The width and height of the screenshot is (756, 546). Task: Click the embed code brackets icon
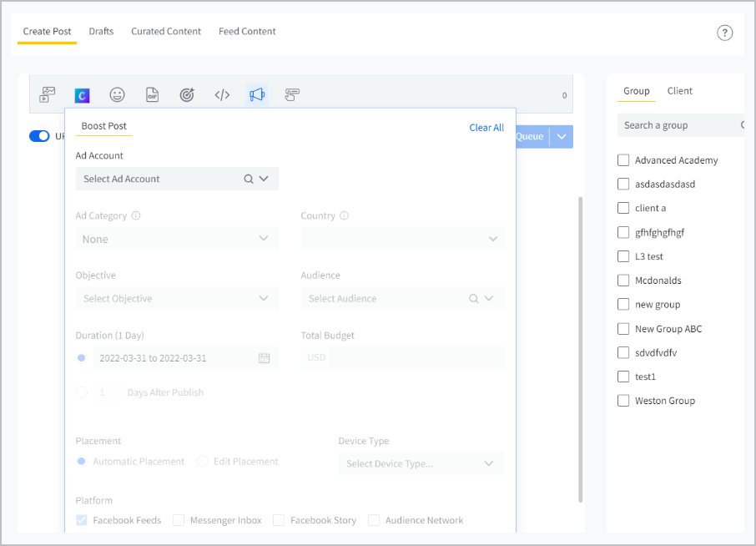[x=222, y=94]
